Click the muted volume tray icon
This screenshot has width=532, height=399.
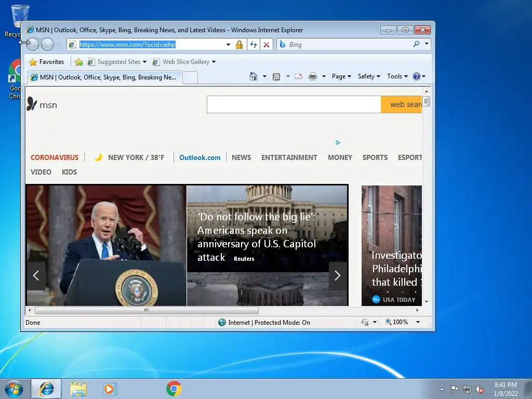(480, 389)
